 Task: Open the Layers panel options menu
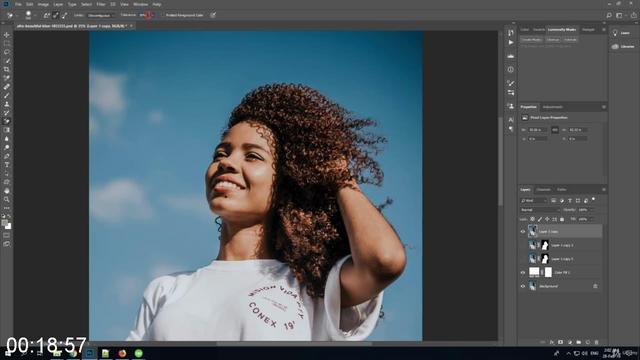tap(604, 189)
